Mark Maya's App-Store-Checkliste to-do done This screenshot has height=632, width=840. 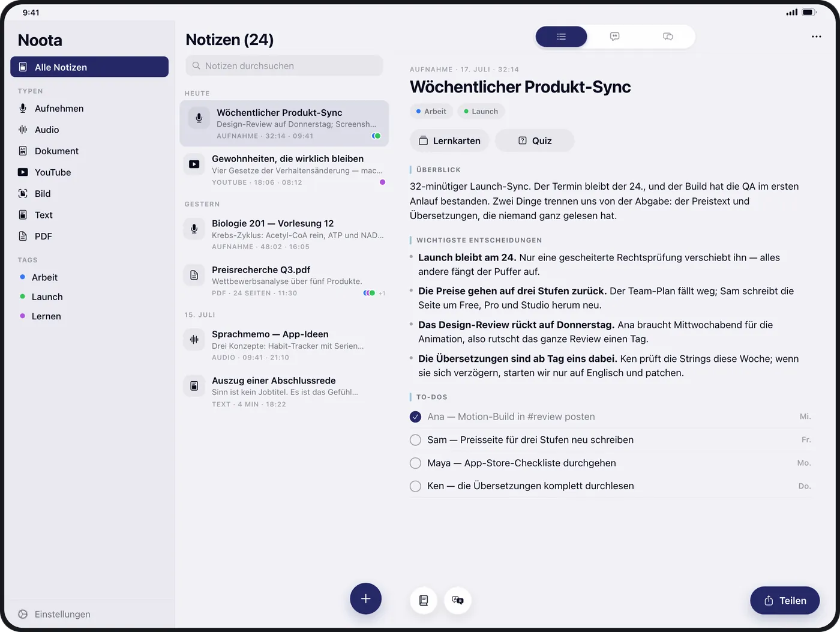coord(415,463)
